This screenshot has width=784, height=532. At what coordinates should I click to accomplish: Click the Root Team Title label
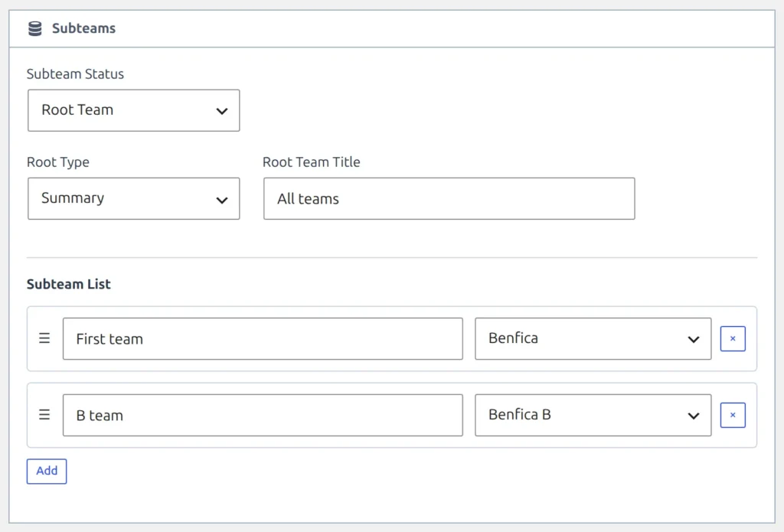point(311,162)
